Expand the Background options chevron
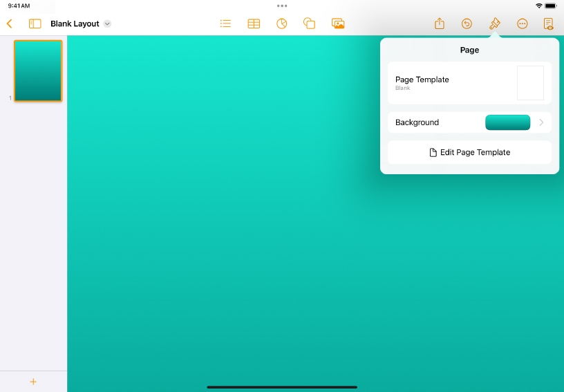 coord(541,122)
